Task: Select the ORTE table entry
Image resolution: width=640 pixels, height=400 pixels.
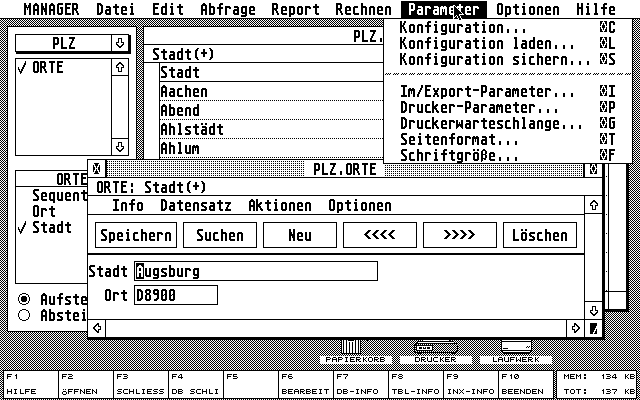Action: [63, 68]
